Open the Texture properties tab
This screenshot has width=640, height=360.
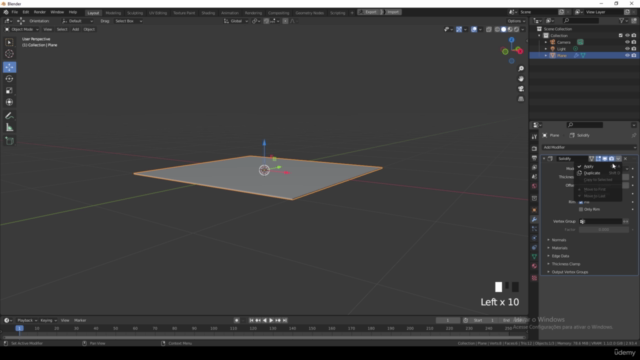534,278
